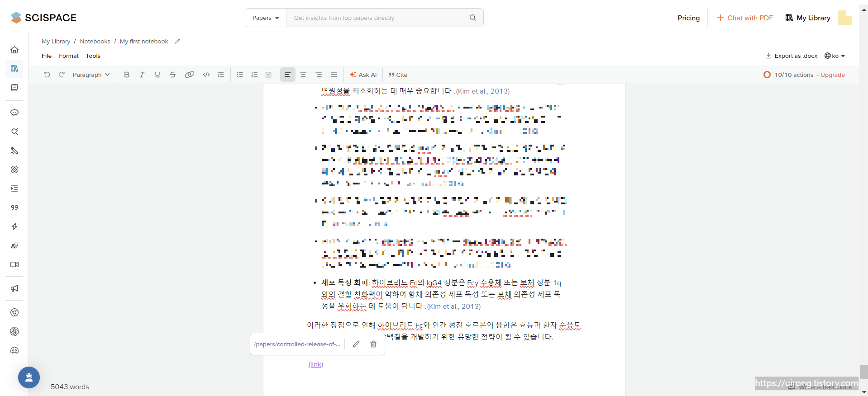Image resolution: width=868 pixels, height=396 pixels.
Task: Open the Papers search scope dropdown
Action: click(266, 18)
